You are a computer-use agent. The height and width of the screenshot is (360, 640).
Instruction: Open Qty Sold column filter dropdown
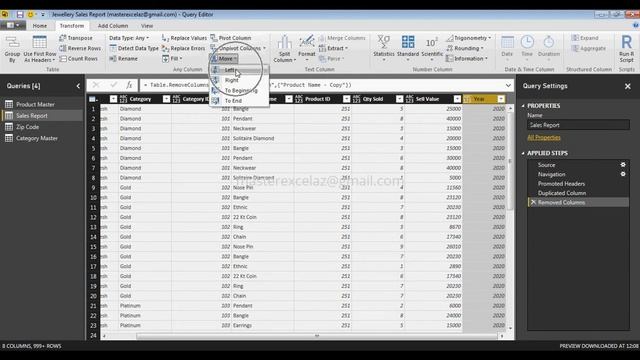[x=399, y=99]
